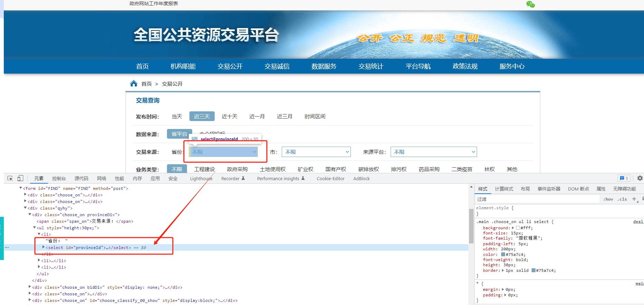This screenshot has width=644, height=305.
Task: Collapse the div class qyhy node
Action: point(25,208)
